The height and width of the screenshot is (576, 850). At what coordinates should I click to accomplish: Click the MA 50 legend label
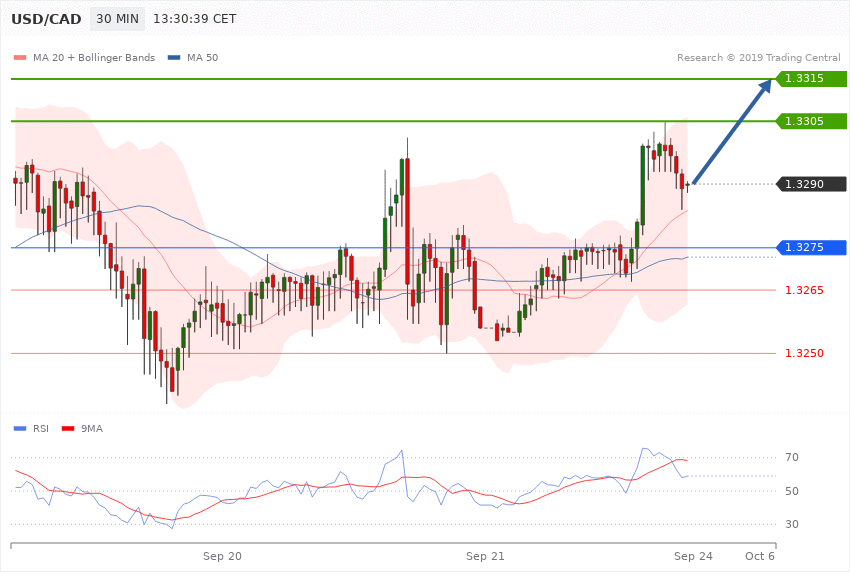point(202,57)
